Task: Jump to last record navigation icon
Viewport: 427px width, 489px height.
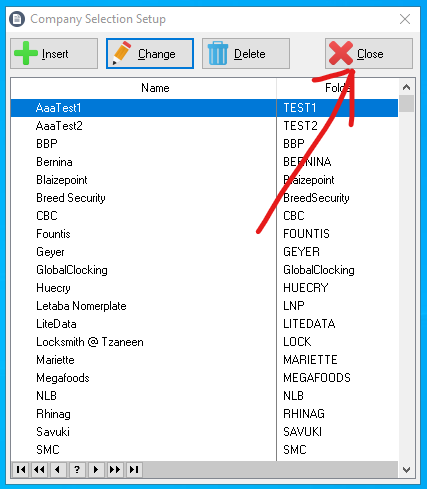Action: click(x=134, y=470)
